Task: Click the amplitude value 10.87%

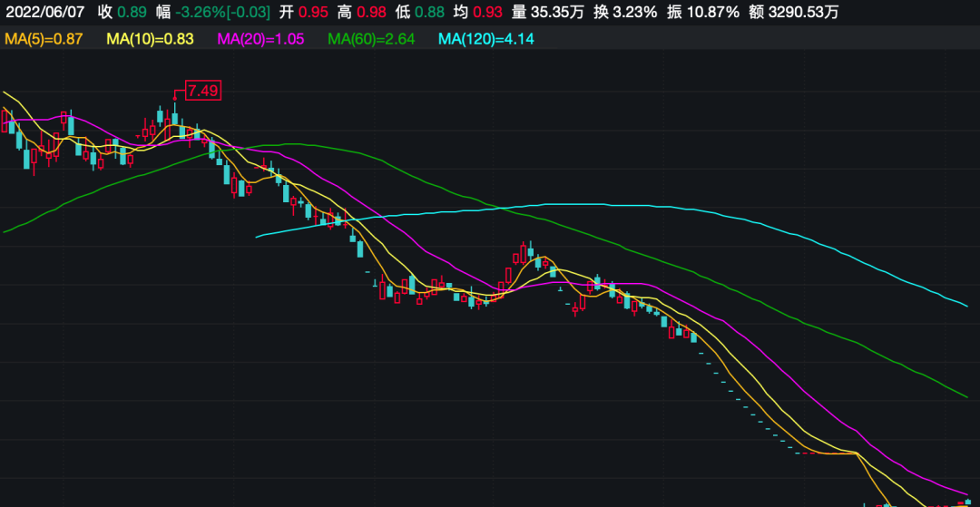Action: point(714,12)
